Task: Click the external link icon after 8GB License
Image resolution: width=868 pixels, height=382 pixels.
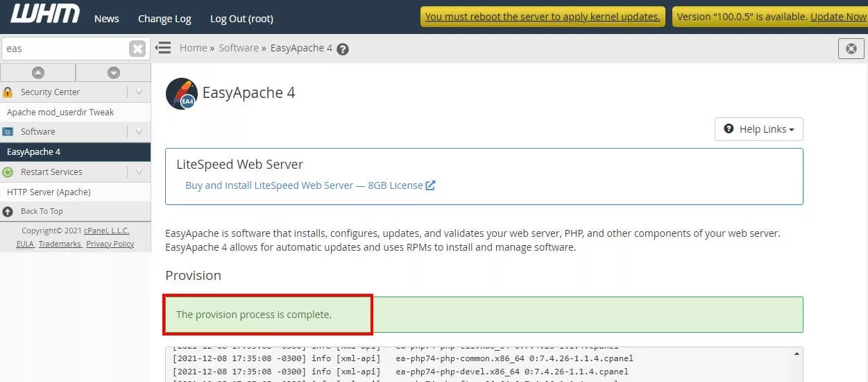Action: tap(430, 185)
